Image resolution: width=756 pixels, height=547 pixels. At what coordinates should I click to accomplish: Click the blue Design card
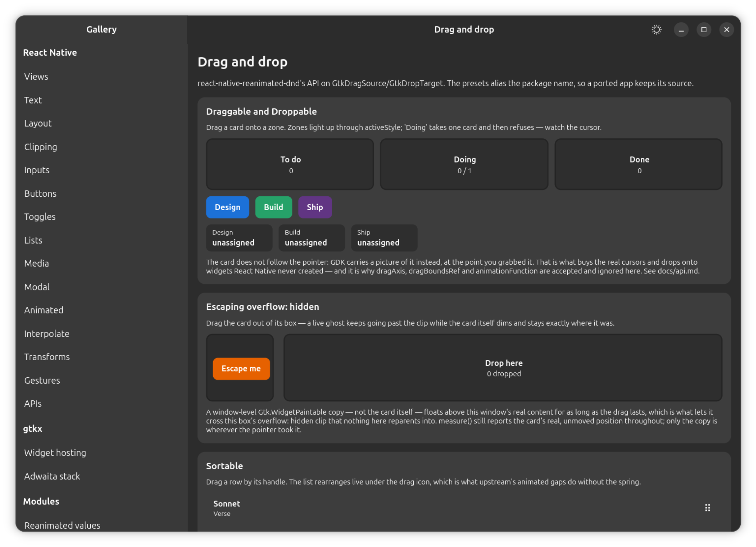point(227,207)
